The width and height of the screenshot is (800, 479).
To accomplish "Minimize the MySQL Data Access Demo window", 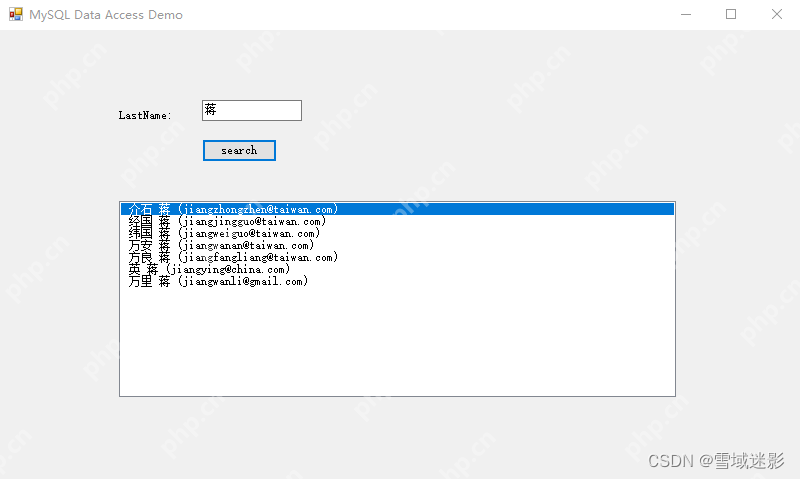I will pos(686,14).
